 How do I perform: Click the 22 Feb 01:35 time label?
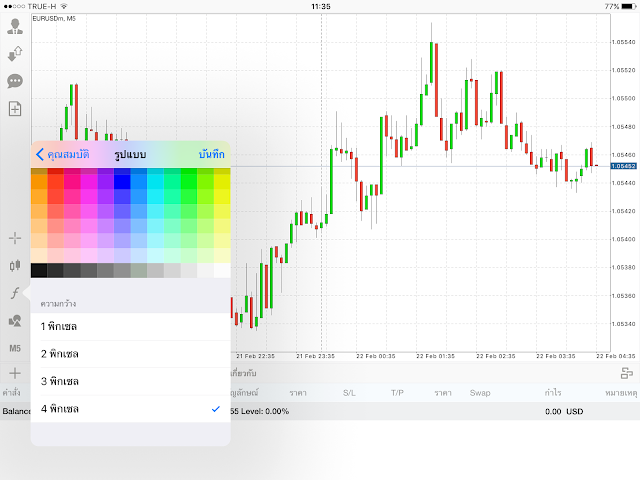(435, 356)
